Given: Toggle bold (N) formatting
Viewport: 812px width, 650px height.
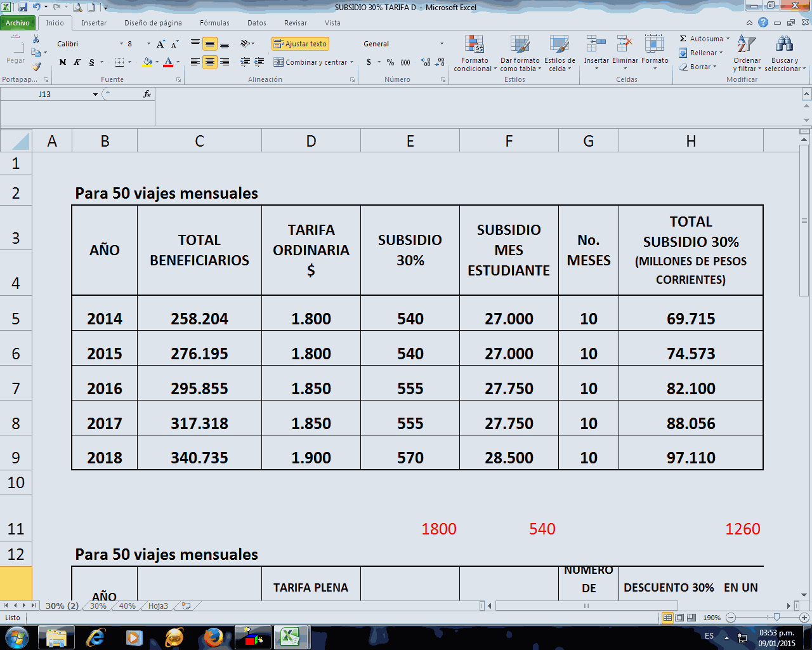Looking at the screenshot, I should [x=62, y=62].
